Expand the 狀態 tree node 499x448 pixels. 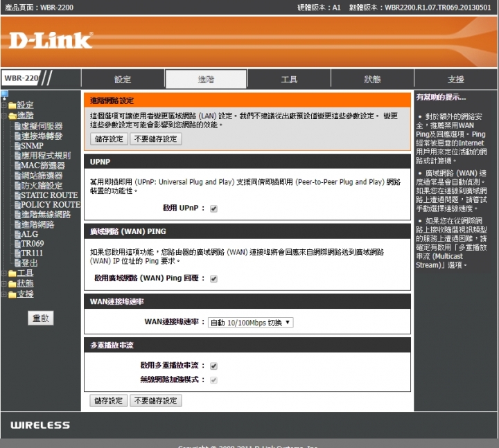point(4,284)
